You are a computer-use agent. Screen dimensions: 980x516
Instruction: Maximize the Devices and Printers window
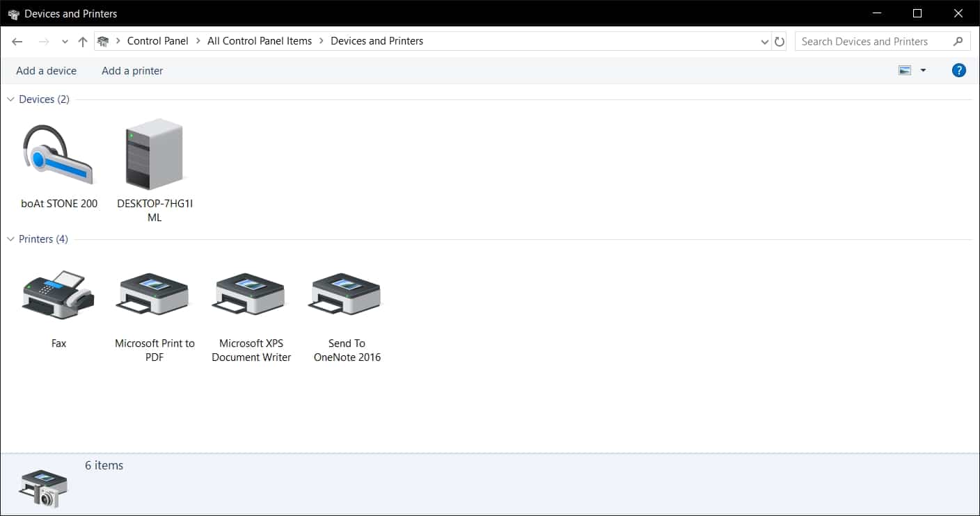coord(917,13)
